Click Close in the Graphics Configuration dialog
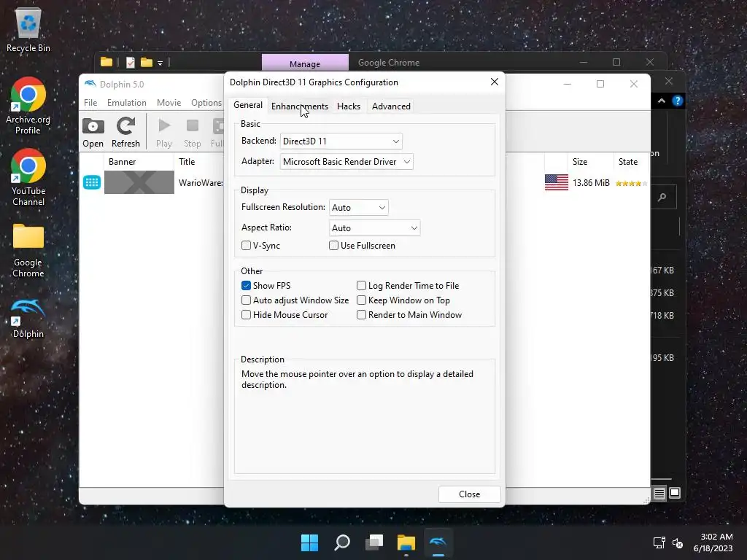747x560 pixels. point(469,494)
